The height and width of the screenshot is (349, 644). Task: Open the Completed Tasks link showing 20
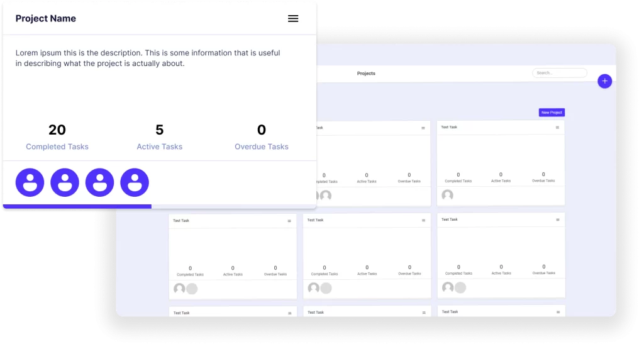(x=57, y=147)
